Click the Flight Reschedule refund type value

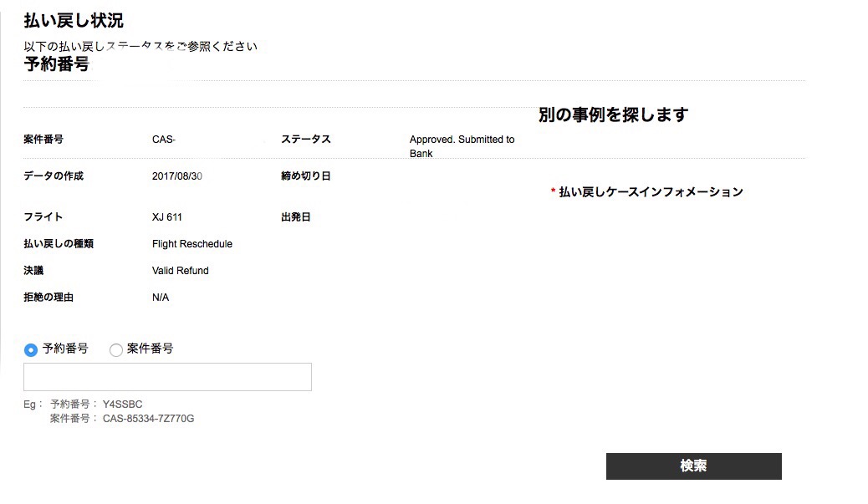coord(192,244)
